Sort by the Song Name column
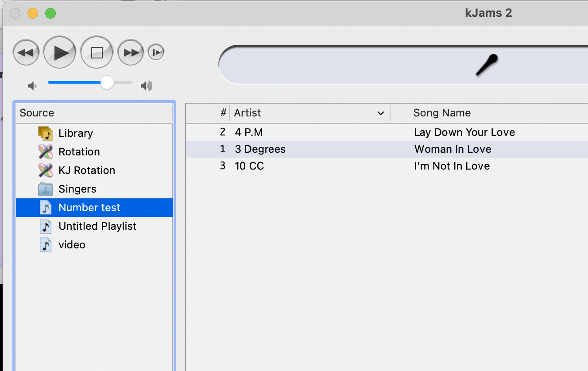 (441, 113)
